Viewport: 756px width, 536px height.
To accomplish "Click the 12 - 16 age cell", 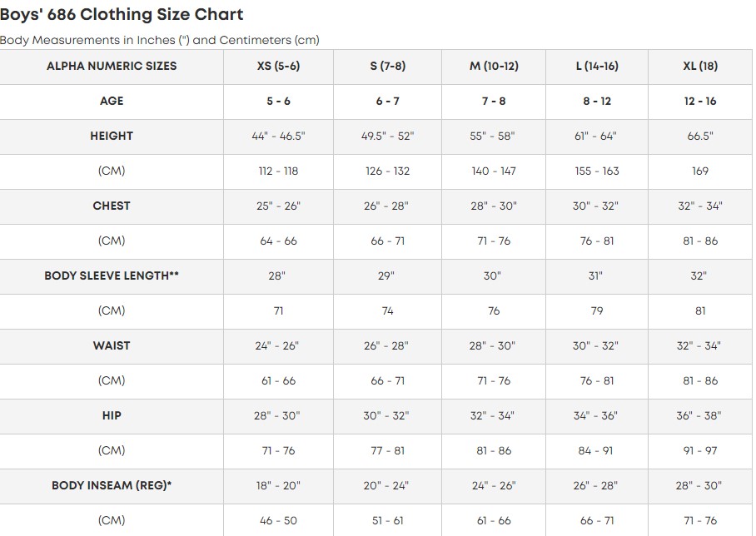I will pos(699,101).
